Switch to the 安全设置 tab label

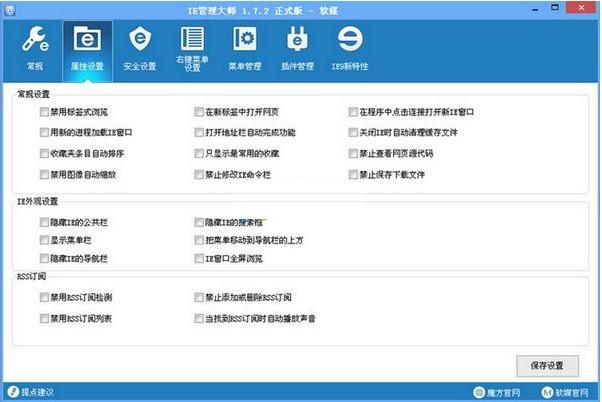[140, 66]
